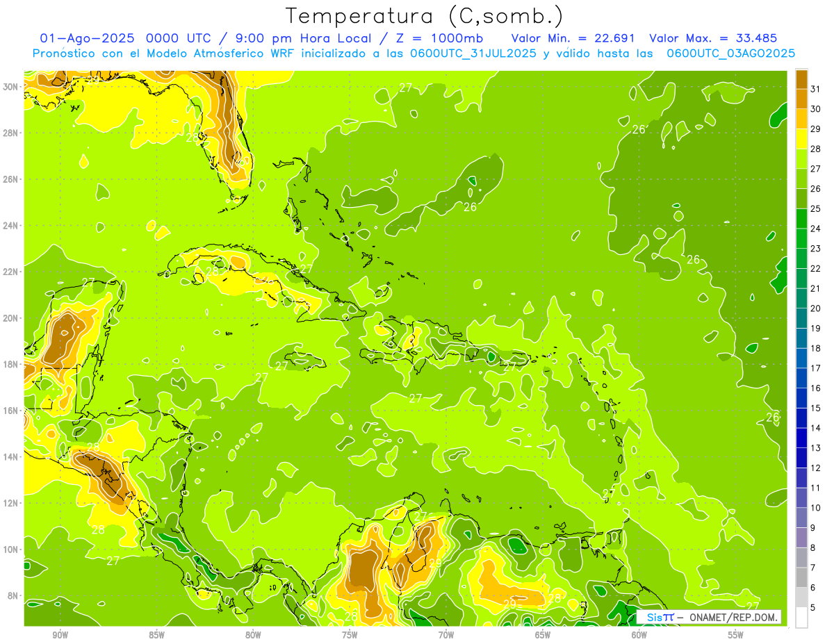Click the "12N" latitude axis label
The width and height of the screenshot is (834, 644).
tap(11, 503)
